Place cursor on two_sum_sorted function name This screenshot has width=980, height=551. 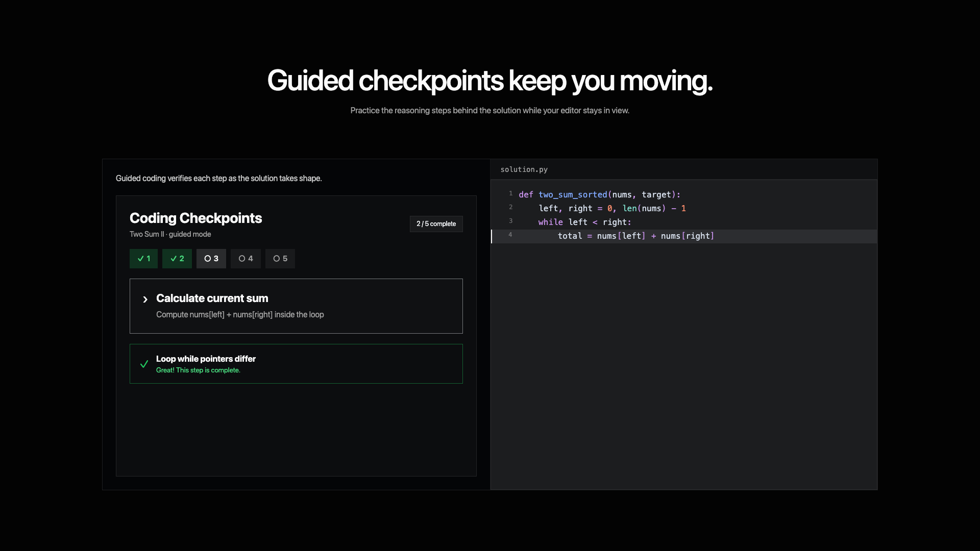click(573, 195)
